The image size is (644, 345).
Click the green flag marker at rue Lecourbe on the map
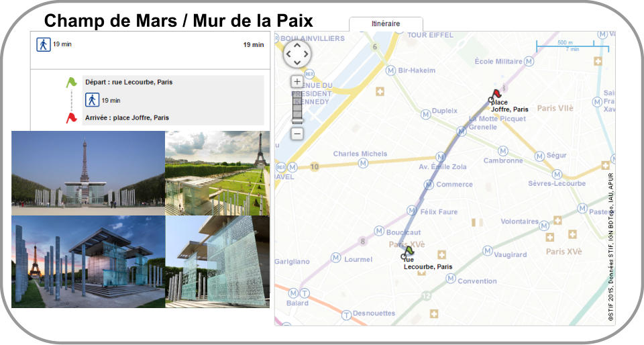(409, 251)
